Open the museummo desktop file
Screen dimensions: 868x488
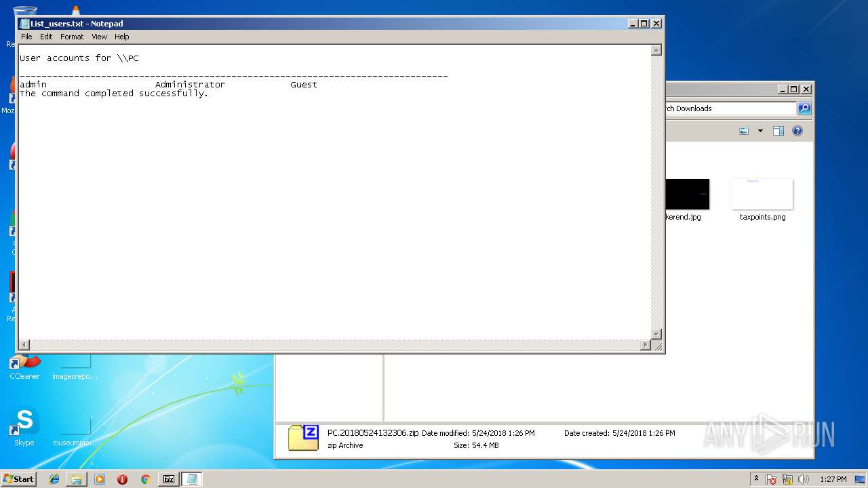(x=75, y=432)
